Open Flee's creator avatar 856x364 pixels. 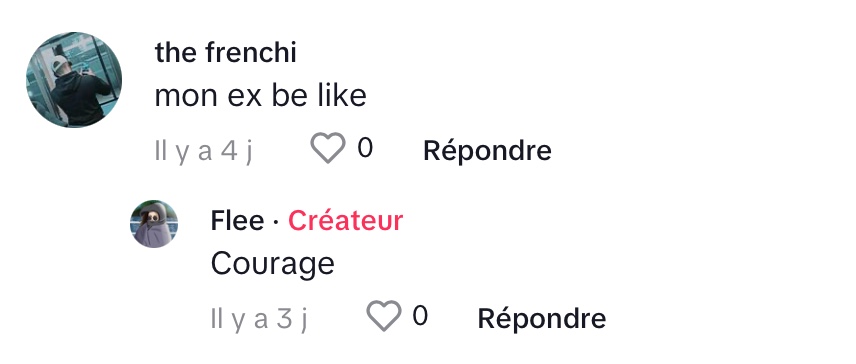pos(154,224)
